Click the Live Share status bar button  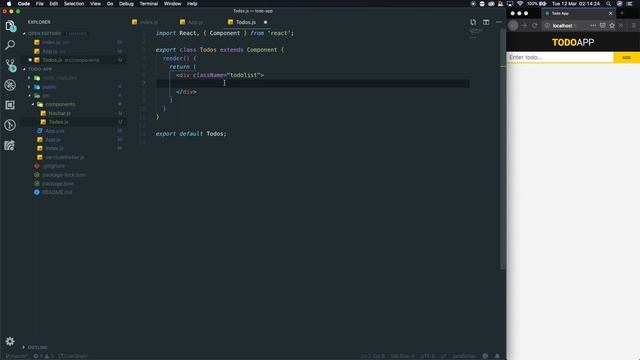click(x=73, y=356)
